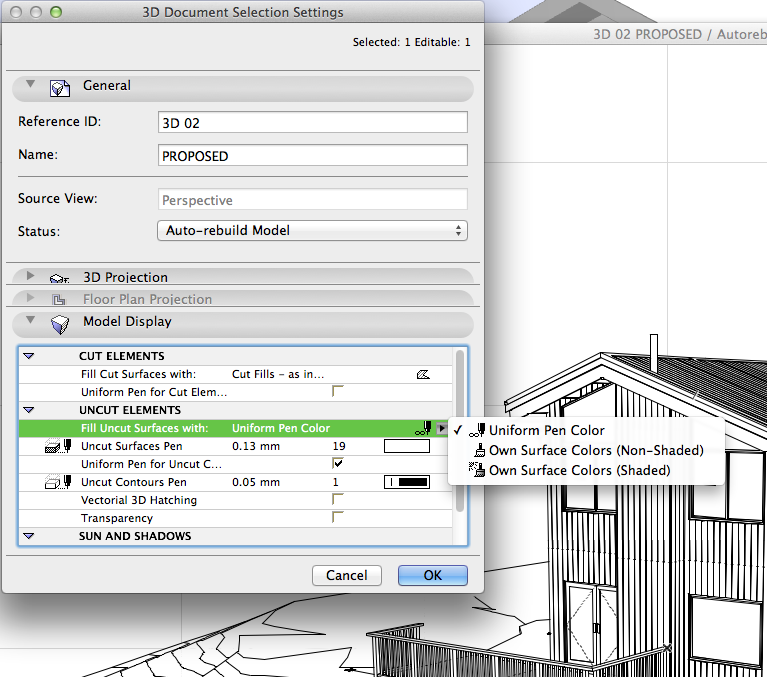The width and height of the screenshot is (767, 677).
Task: Click the Reference ID field
Action: (x=313, y=122)
